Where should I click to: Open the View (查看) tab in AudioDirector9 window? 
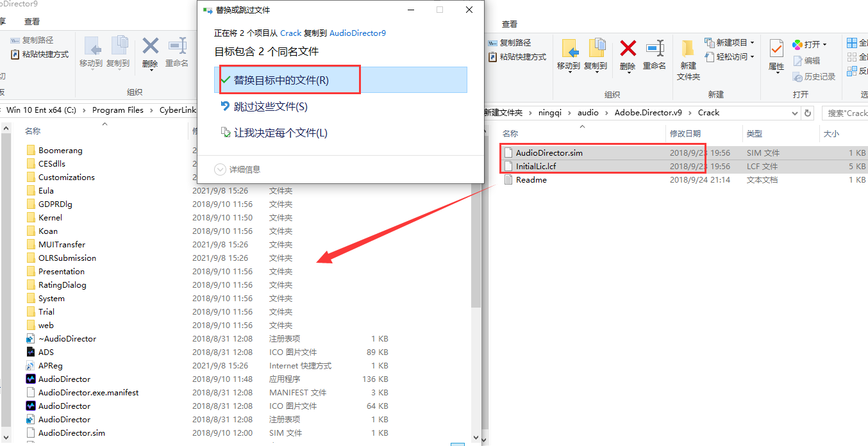point(32,22)
